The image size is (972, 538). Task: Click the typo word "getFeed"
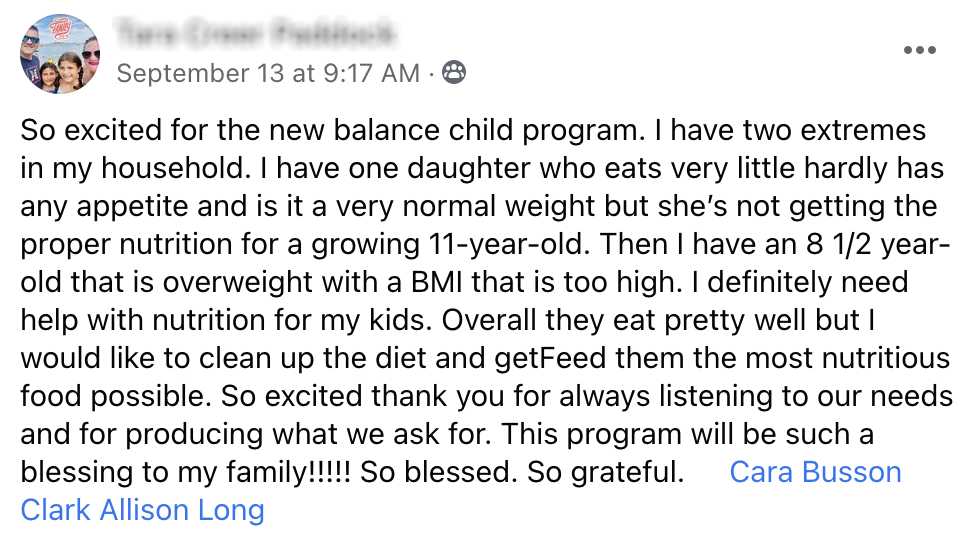[550, 359]
